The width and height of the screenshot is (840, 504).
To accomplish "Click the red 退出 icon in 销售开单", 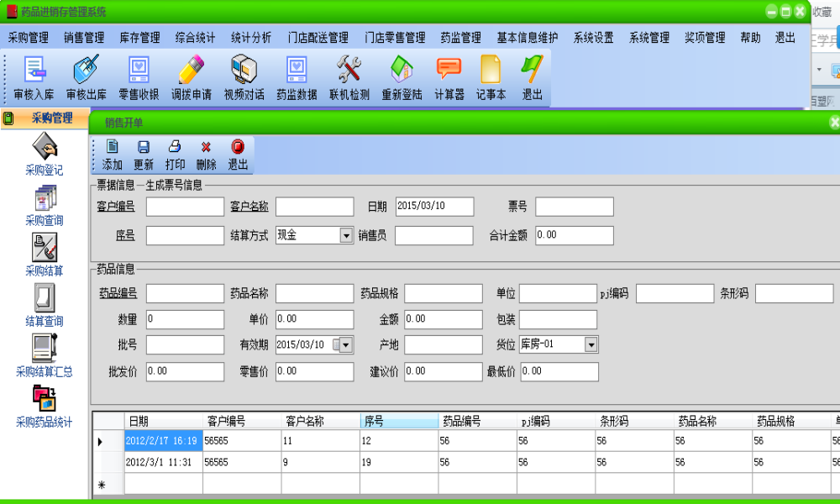I will (238, 155).
